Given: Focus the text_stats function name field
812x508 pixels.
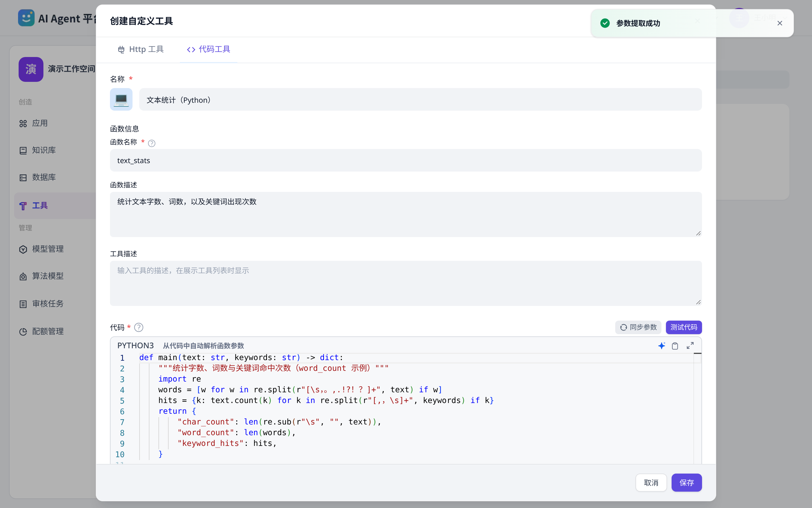Looking at the screenshot, I should [406, 160].
